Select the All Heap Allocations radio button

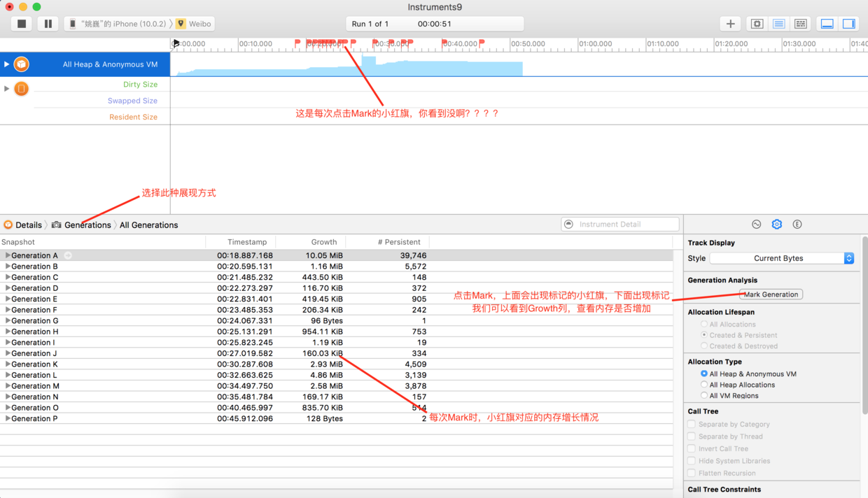tap(704, 385)
